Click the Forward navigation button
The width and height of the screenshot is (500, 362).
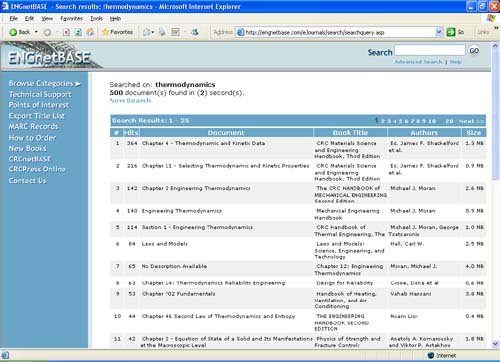tap(47, 32)
